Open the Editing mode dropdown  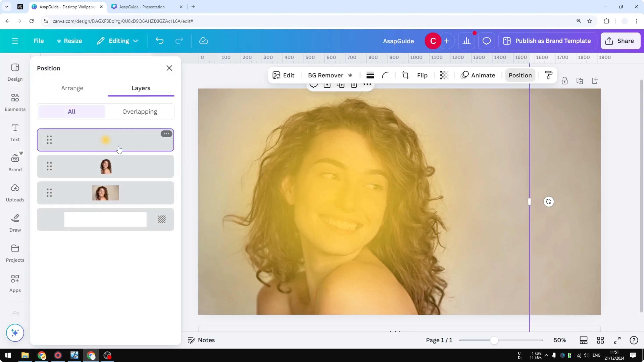click(x=117, y=41)
